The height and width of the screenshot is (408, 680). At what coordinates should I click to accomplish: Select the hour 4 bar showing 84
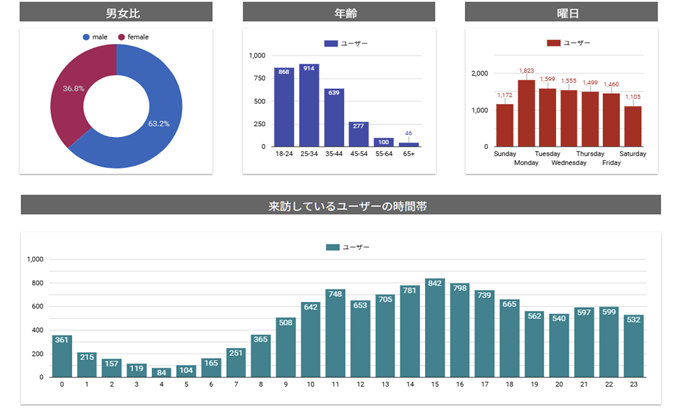pyautogui.click(x=161, y=372)
